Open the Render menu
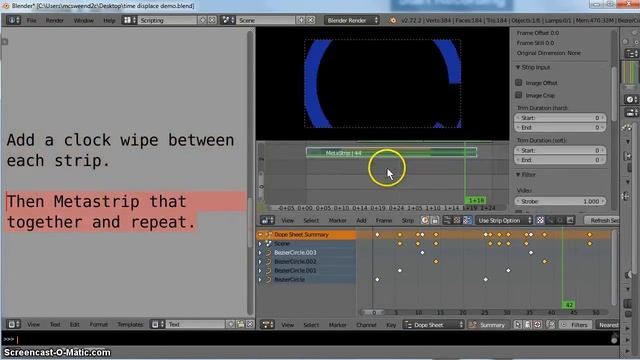Image resolution: width=640 pixels, height=360 pixels. coord(54,20)
